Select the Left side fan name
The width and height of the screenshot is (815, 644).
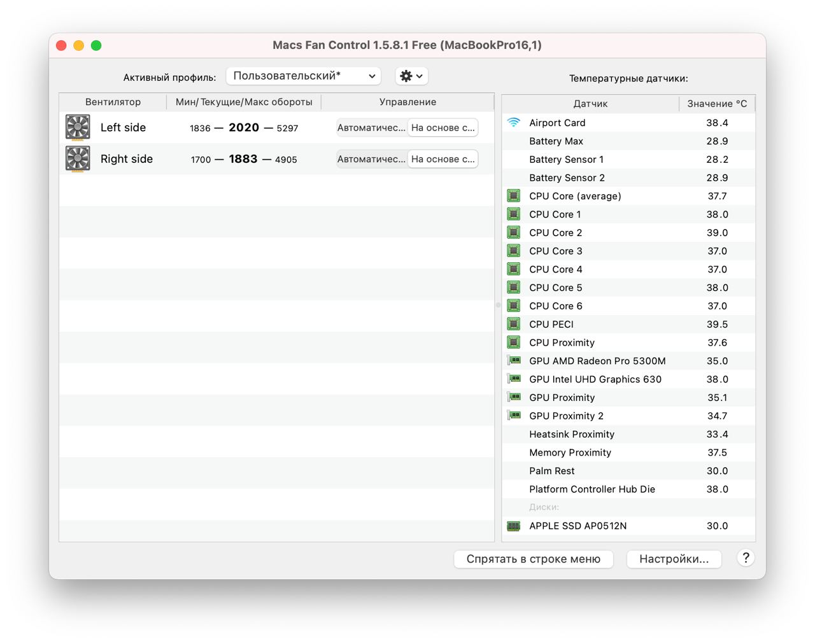tap(123, 127)
